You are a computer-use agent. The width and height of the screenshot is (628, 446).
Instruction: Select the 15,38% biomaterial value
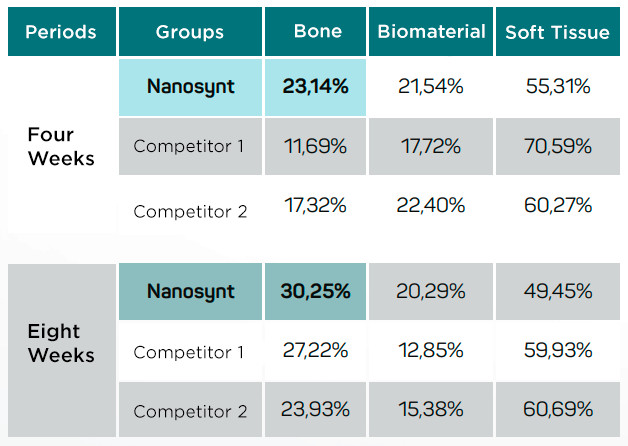pyautogui.click(x=430, y=409)
